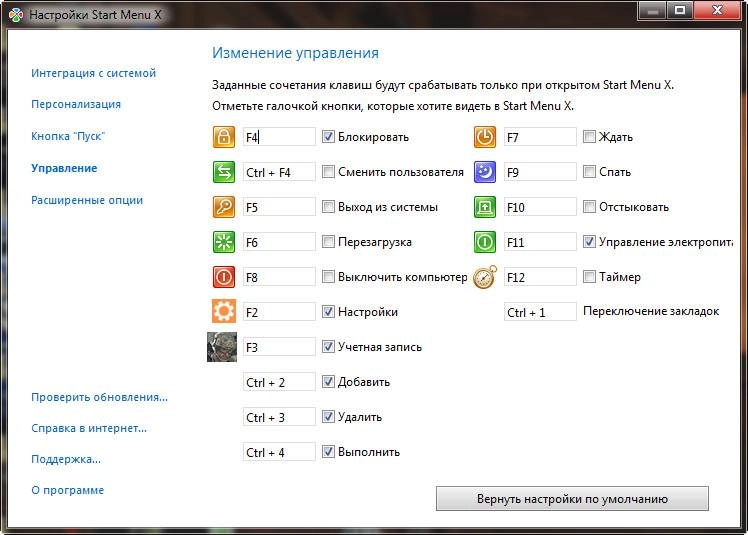
Task: Click the Start Menu X title bar icon
Action: 16,15
